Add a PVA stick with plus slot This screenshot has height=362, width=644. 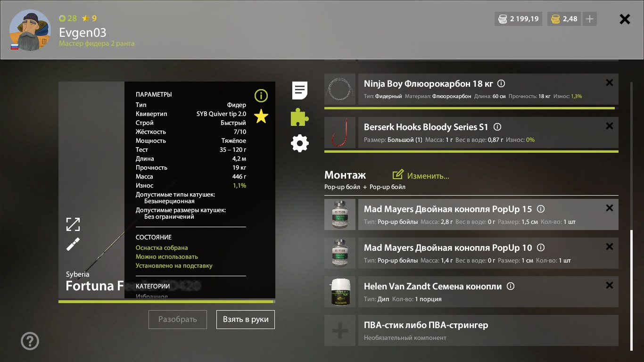pyautogui.click(x=340, y=330)
